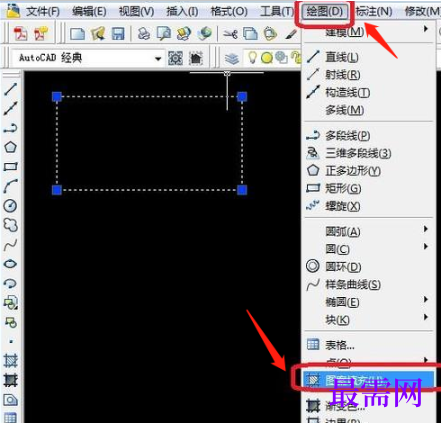441x424 pixels.
Task: Select the Ellipse Arc tool in left toolbar
Action: coord(10,283)
